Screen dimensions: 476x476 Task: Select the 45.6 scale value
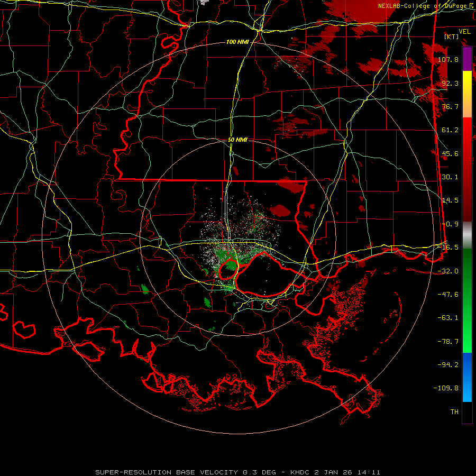[x=450, y=153]
